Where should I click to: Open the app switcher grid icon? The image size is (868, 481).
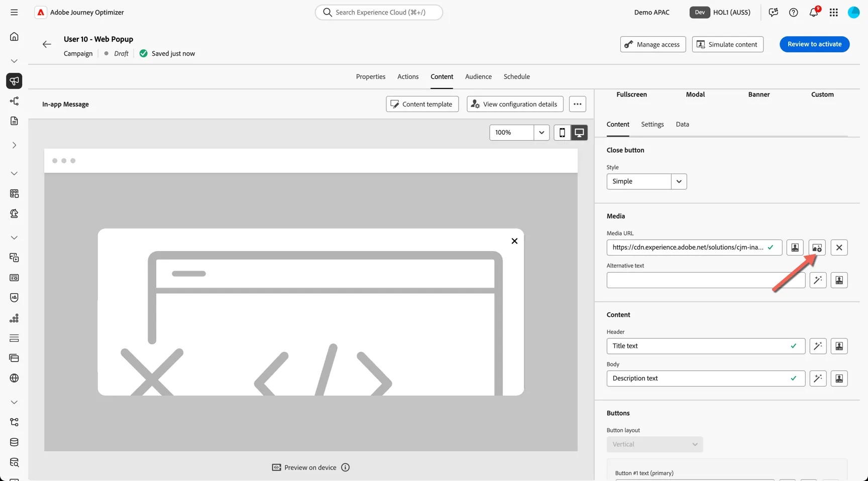coord(833,13)
